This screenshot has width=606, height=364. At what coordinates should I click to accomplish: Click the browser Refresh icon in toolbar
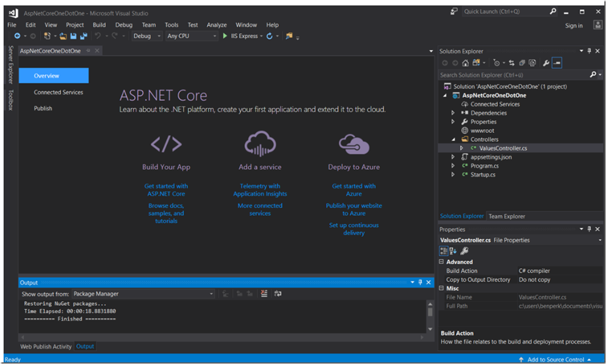coord(270,36)
